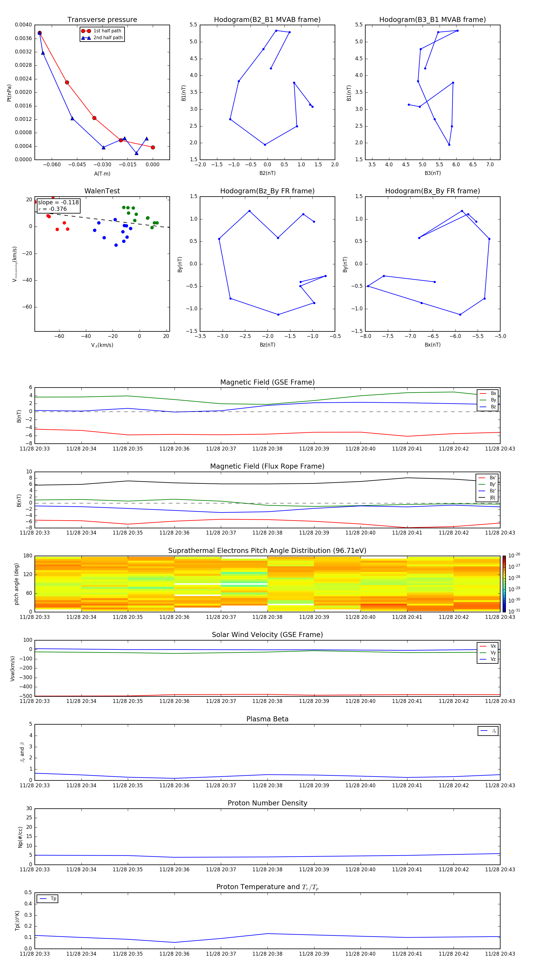Click the "WalenTest" plot title

pos(102,191)
